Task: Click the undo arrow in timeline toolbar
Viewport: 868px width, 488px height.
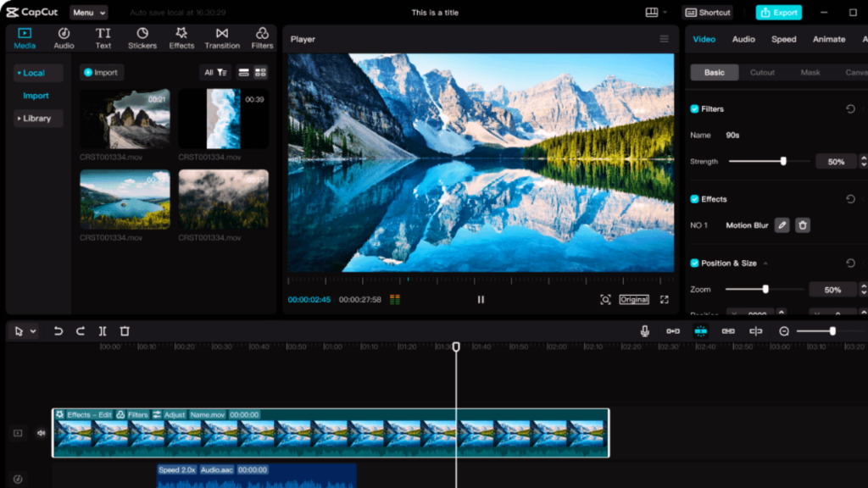Action: pyautogui.click(x=58, y=331)
